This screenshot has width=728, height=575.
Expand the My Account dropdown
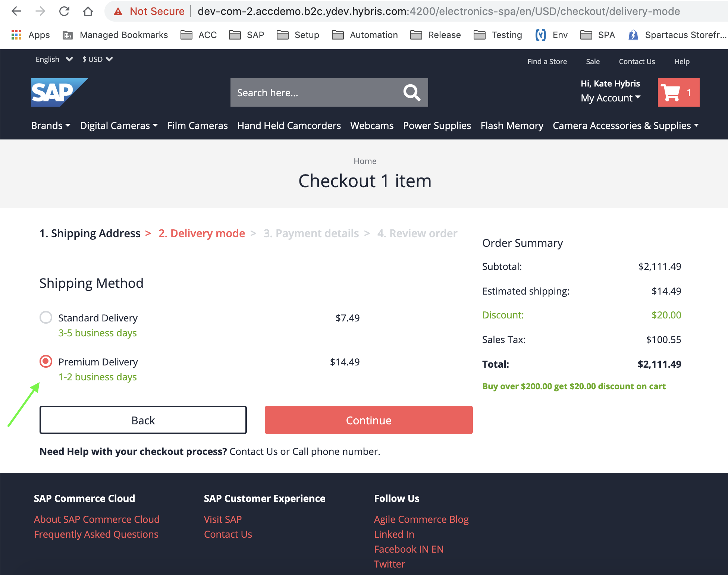(x=611, y=98)
